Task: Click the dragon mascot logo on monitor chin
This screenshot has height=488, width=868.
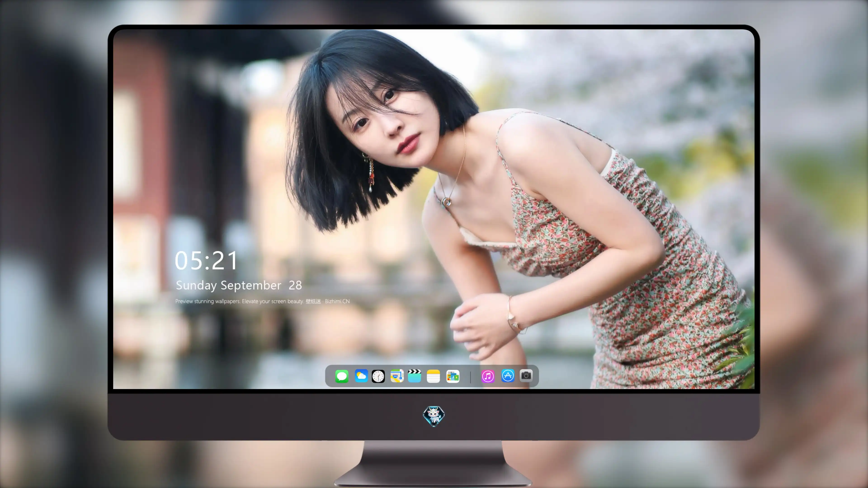Action: [x=434, y=416]
